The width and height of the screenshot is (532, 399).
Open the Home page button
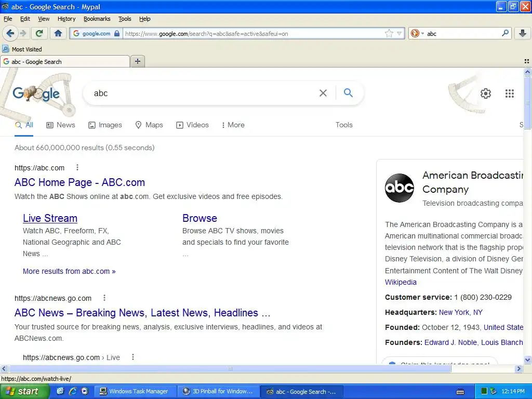pos(58,33)
